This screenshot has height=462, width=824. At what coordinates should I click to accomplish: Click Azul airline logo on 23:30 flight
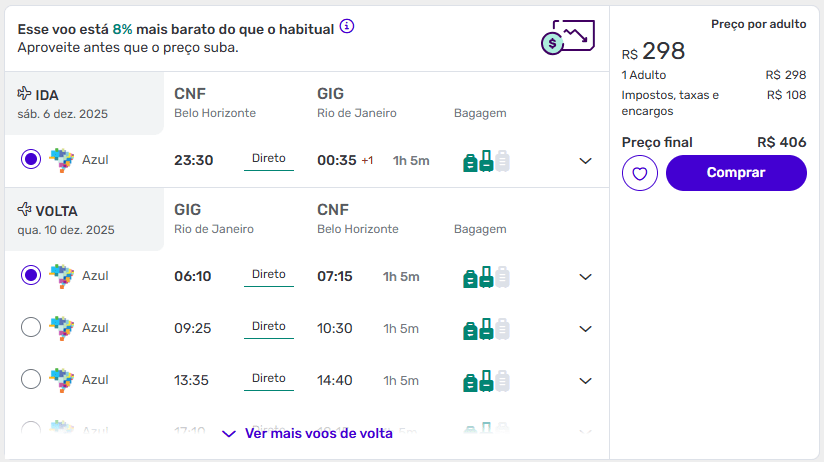click(x=62, y=159)
